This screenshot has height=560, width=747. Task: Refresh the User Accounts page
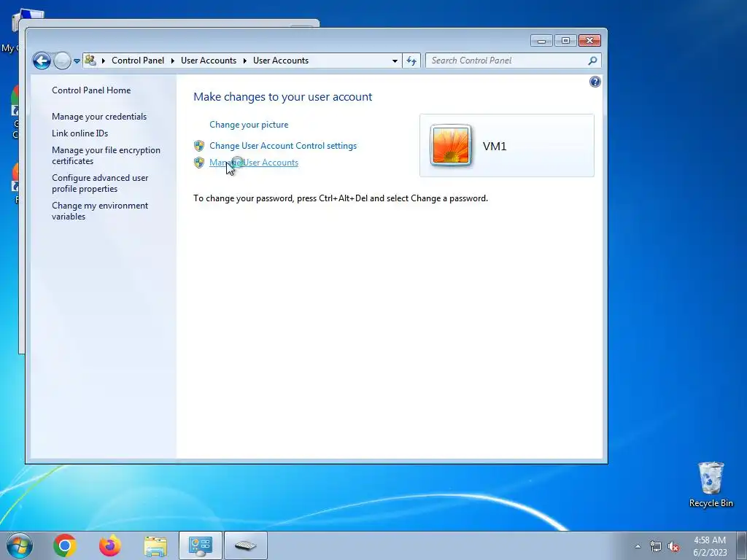[x=411, y=61]
